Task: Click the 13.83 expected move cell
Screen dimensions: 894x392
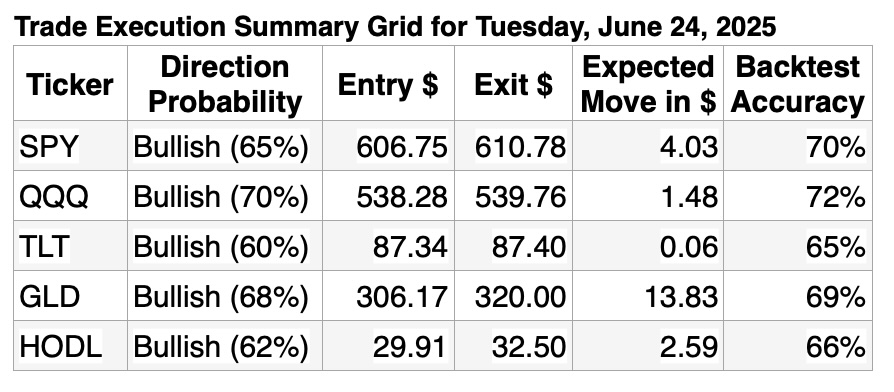Action: 648,296
